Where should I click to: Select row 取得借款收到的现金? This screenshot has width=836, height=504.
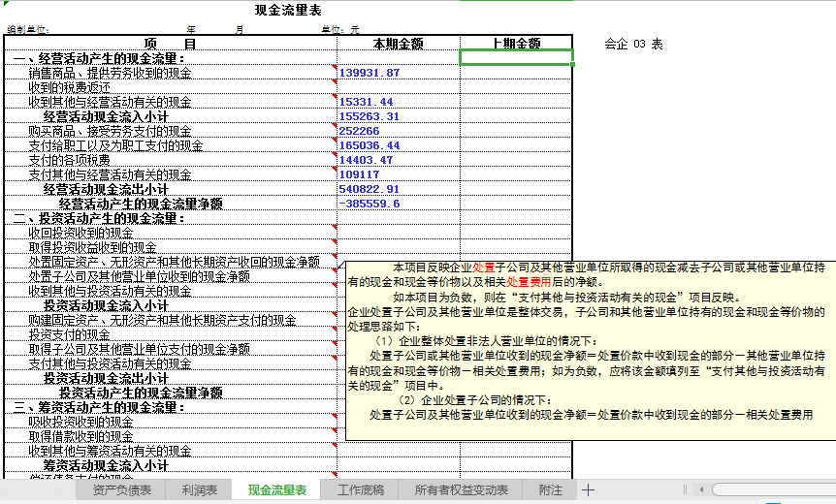(x=171, y=436)
